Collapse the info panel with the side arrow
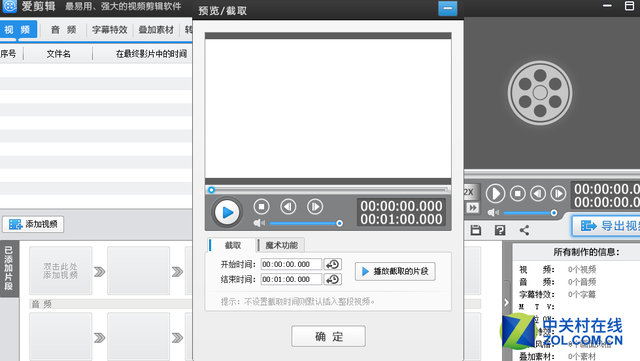 [506, 303]
